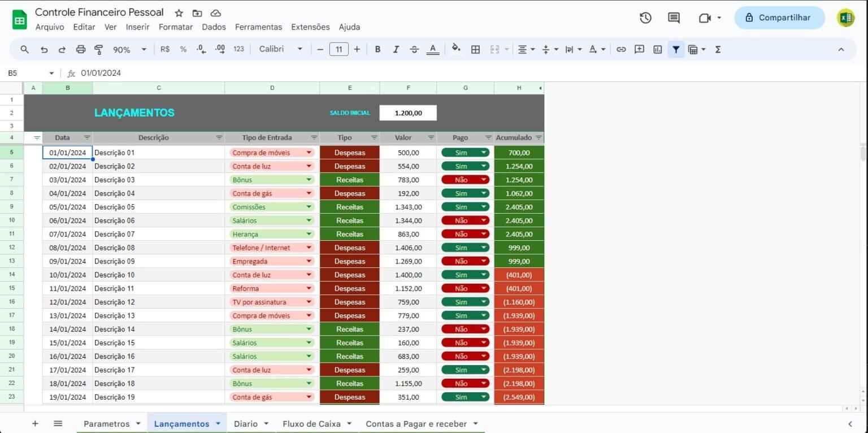
Task: Open version history clock icon
Action: click(645, 18)
